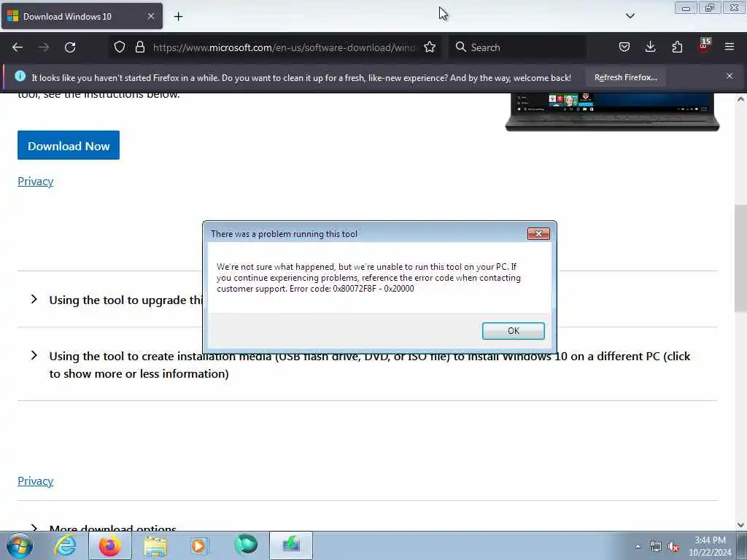Image resolution: width=747 pixels, height=560 pixels.
Task: Click the site security padlock icon
Action: [139, 47]
